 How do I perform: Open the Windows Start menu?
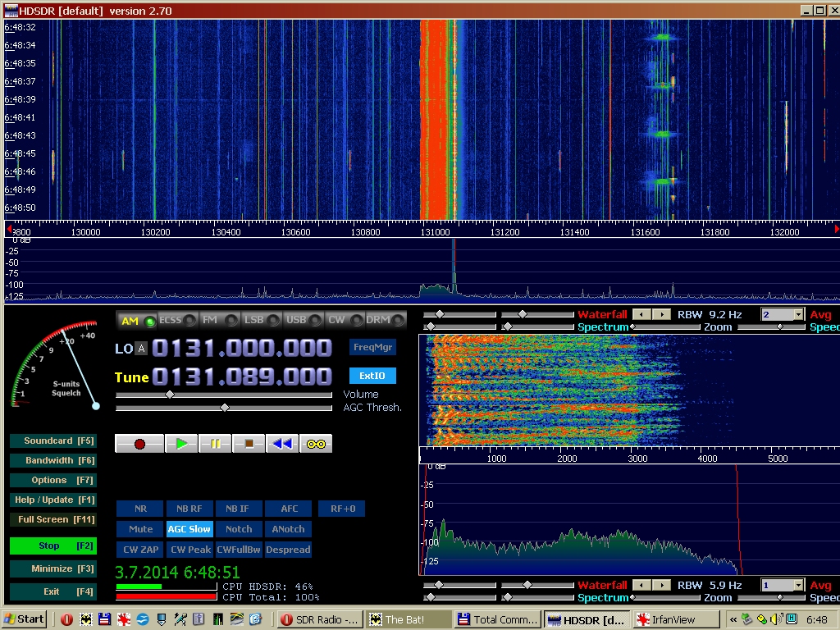click(24, 619)
